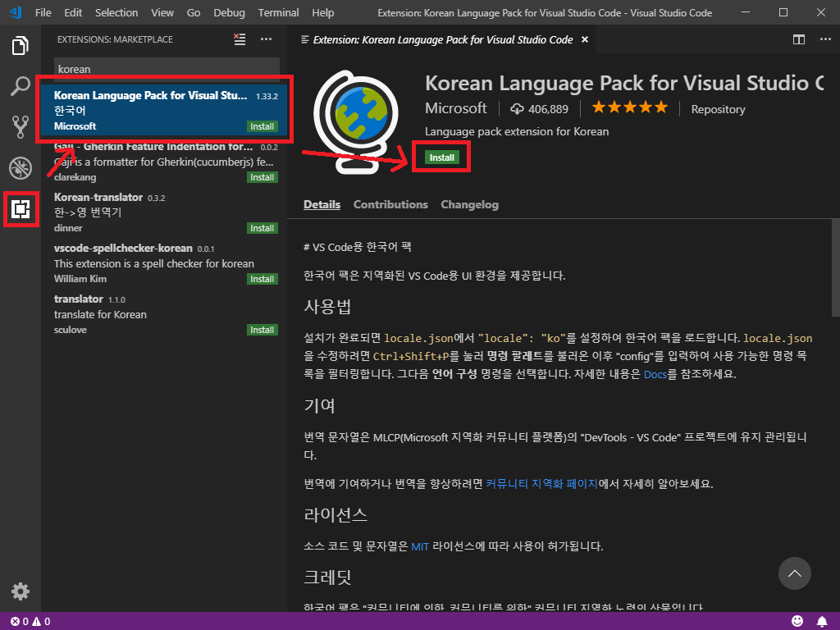Click the globe extension icon image
Viewport: 840px width, 630px height.
[x=356, y=121]
